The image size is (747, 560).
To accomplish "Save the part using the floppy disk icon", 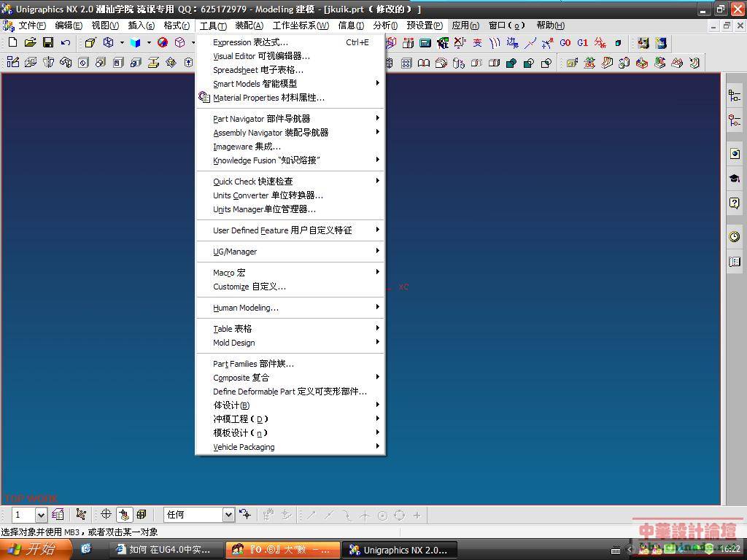I will coord(48,42).
